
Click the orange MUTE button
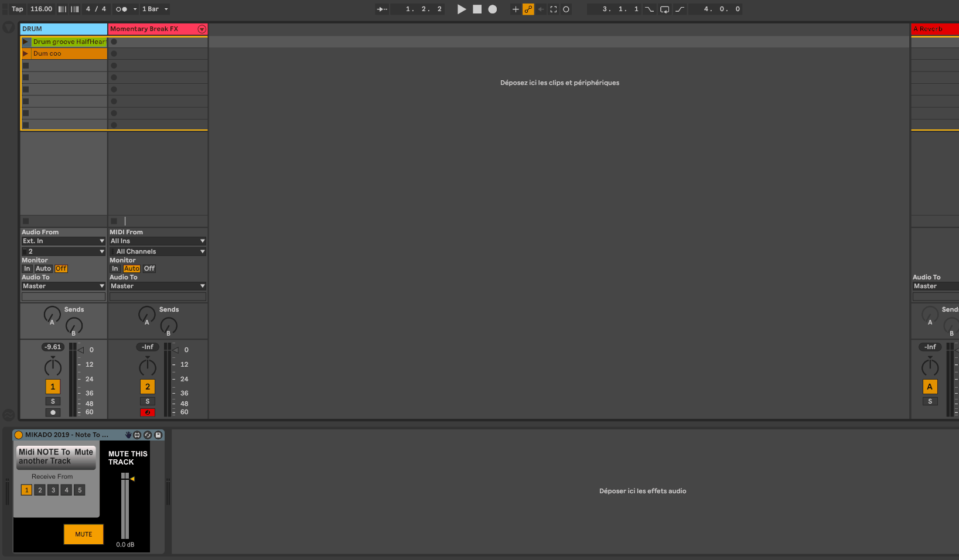click(x=83, y=534)
